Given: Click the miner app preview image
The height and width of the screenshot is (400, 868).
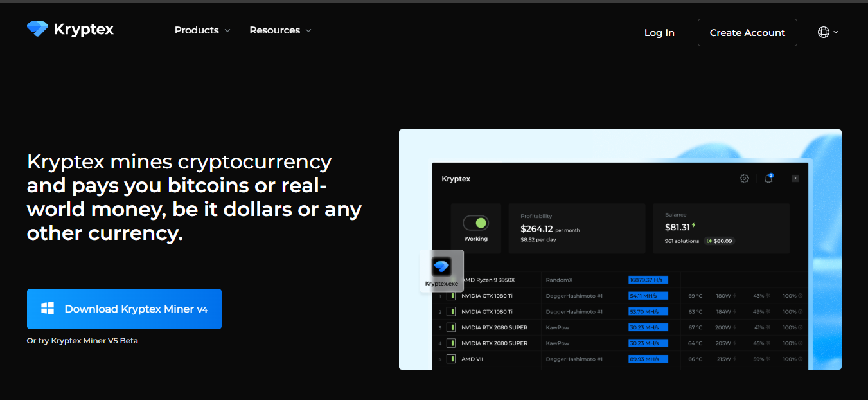Looking at the screenshot, I should (x=620, y=250).
